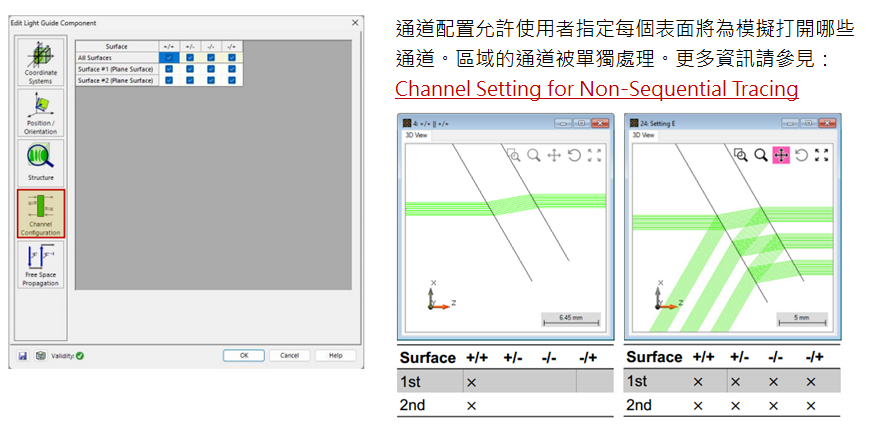
Task: Click the fit-to-window icon in Setting E view
Action: click(x=821, y=155)
